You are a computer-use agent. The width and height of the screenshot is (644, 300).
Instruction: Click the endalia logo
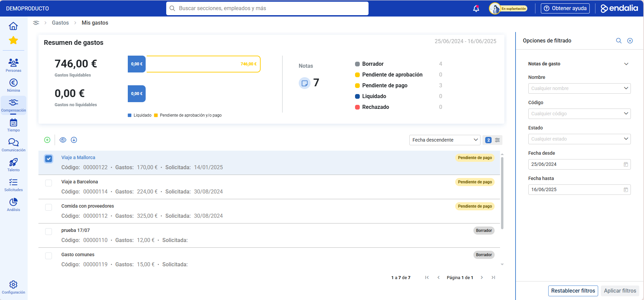619,8
